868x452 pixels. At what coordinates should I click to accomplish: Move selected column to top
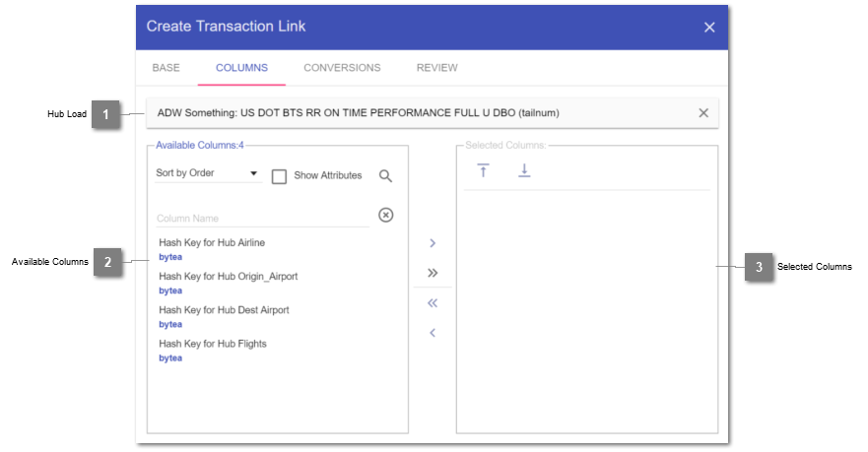483,170
